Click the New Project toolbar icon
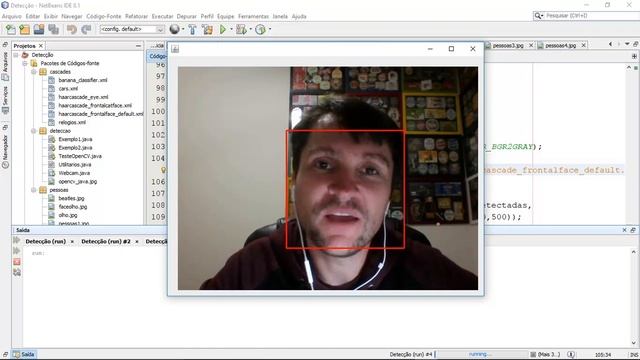Image resolution: width=640 pixels, height=360 pixels. pos(24,29)
